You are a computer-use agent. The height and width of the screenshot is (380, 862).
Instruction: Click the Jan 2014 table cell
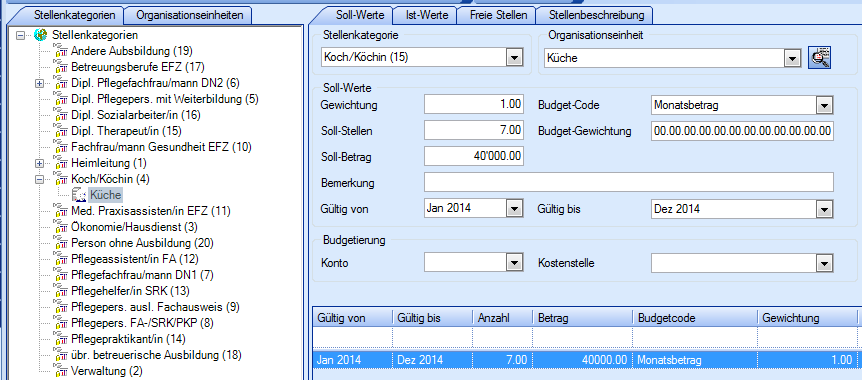coord(352,360)
